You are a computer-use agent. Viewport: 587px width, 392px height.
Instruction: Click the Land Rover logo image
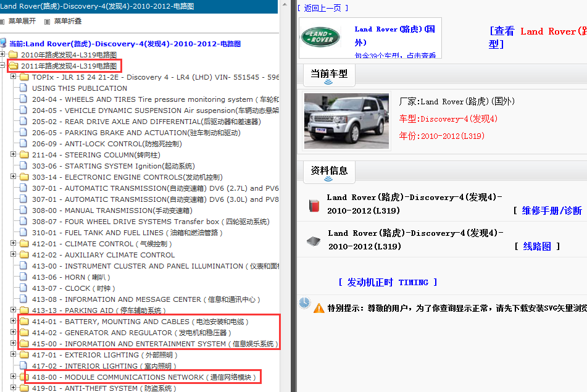(x=320, y=37)
